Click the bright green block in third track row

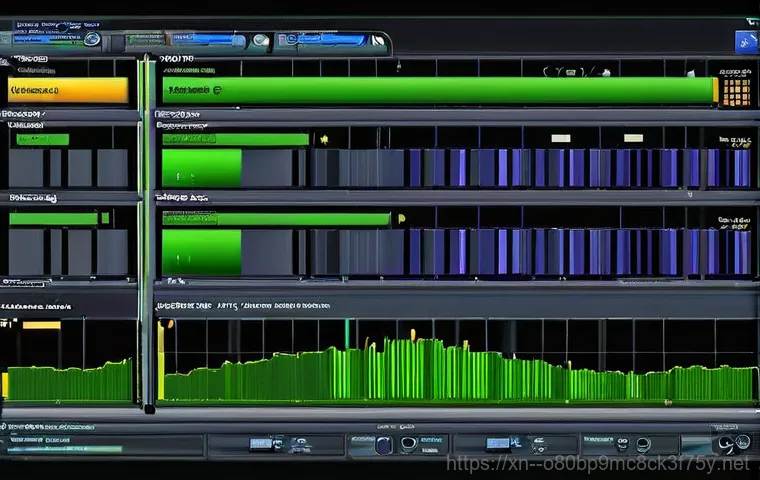[201, 251]
